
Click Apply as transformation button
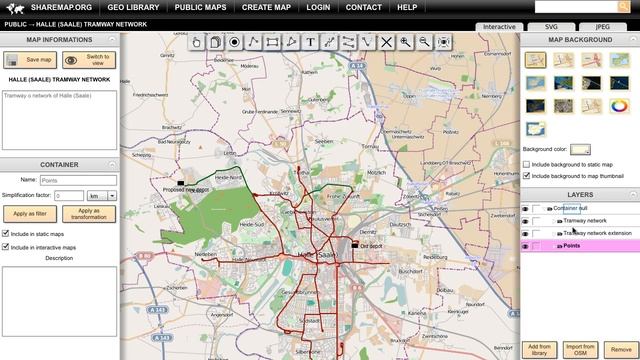(x=89, y=214)
